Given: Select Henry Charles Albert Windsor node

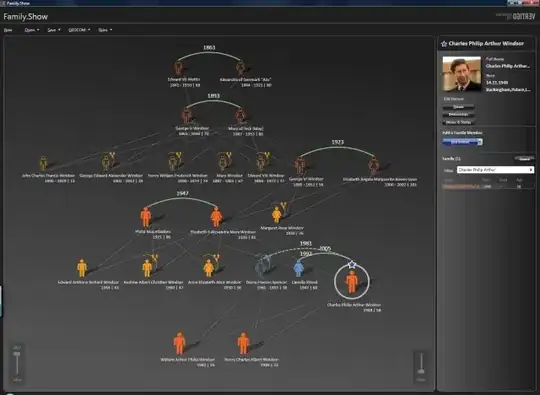Looking at the screenshot, I should [x=243, y=343].
